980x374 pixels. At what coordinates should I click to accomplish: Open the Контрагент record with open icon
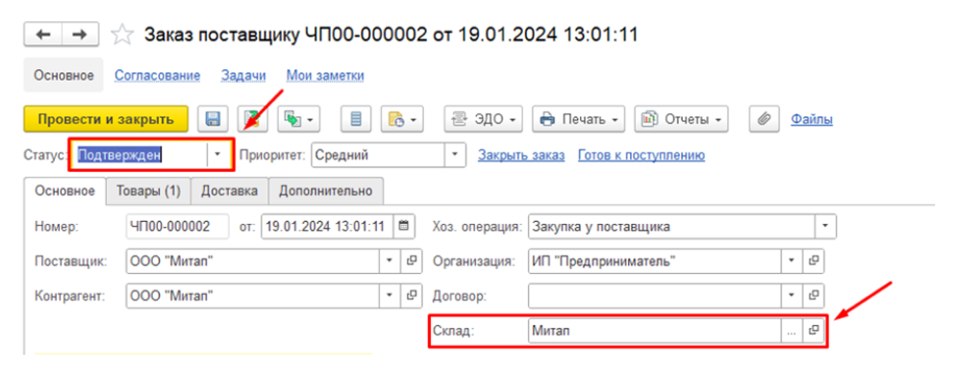coord(411,295)
